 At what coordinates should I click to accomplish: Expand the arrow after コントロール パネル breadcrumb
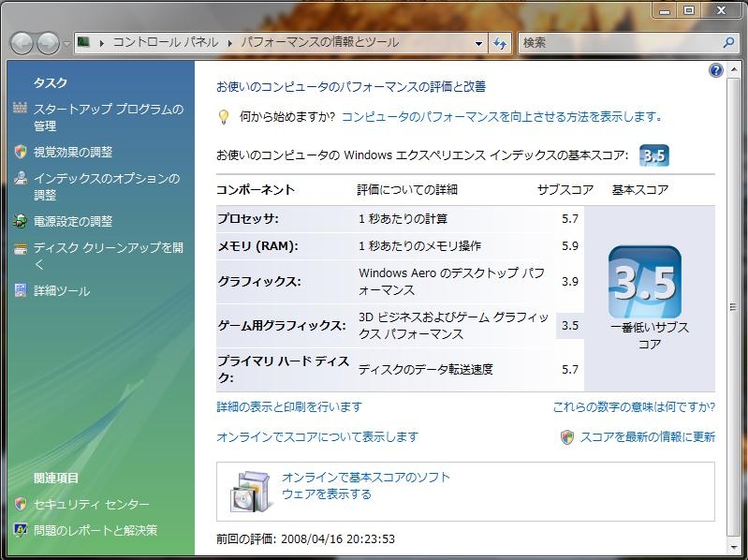[230, 43]
